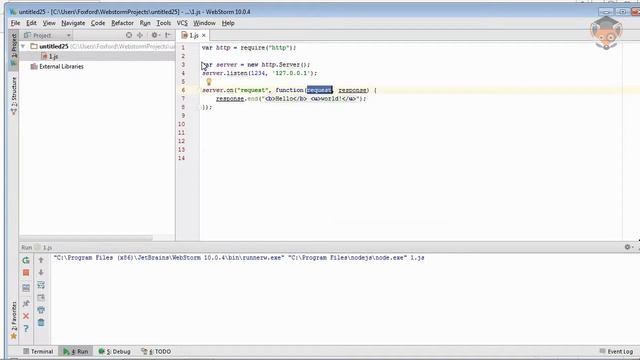Open the Navigate menu

pos(73,23)
